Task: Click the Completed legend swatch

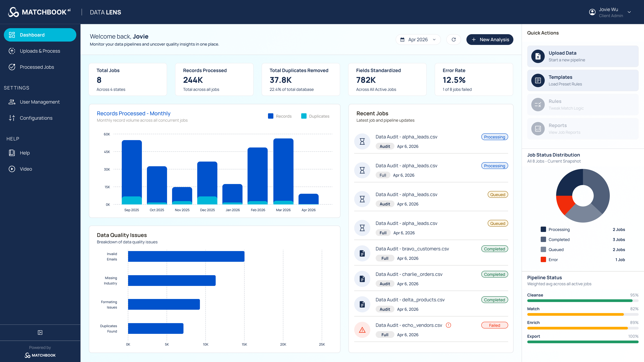Action: [x=543, y=239]
